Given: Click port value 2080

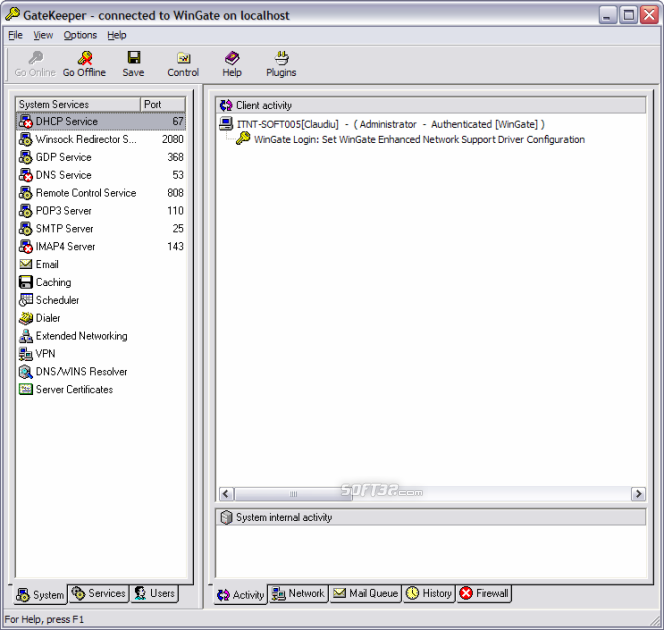Looking at the screenshot, I should pos(173,139).
